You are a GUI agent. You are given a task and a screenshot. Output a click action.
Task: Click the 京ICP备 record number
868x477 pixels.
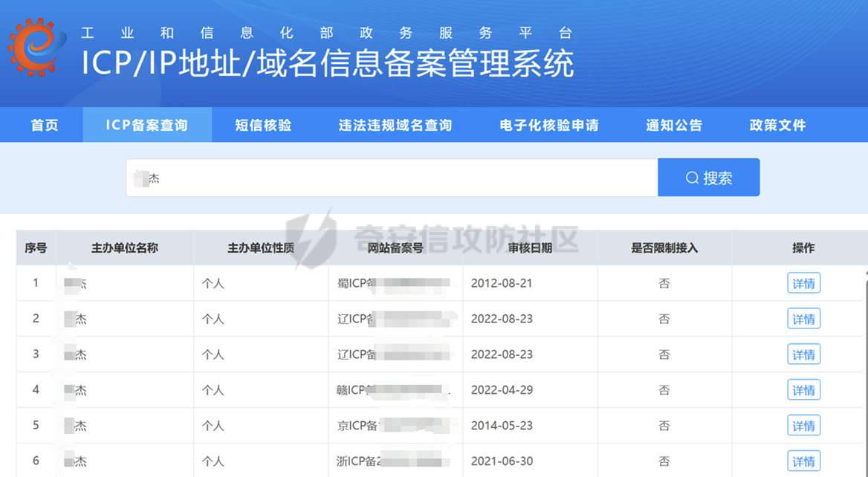pos(393,426)
